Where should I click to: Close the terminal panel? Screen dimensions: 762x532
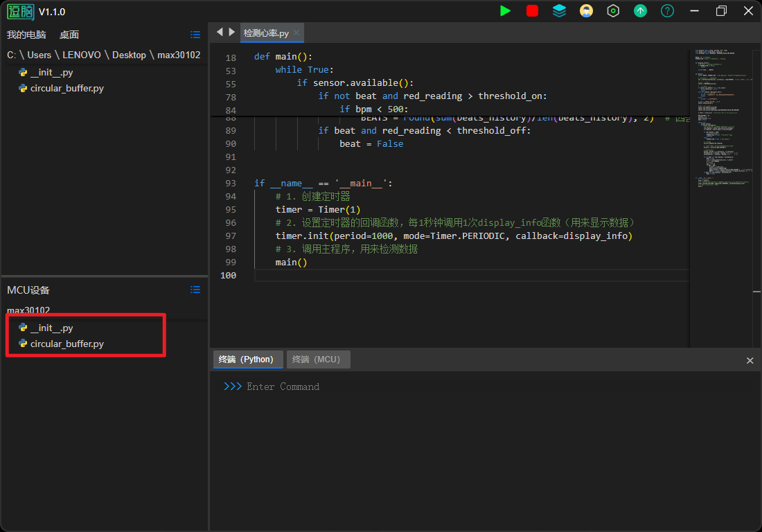[x=750, y=360]
